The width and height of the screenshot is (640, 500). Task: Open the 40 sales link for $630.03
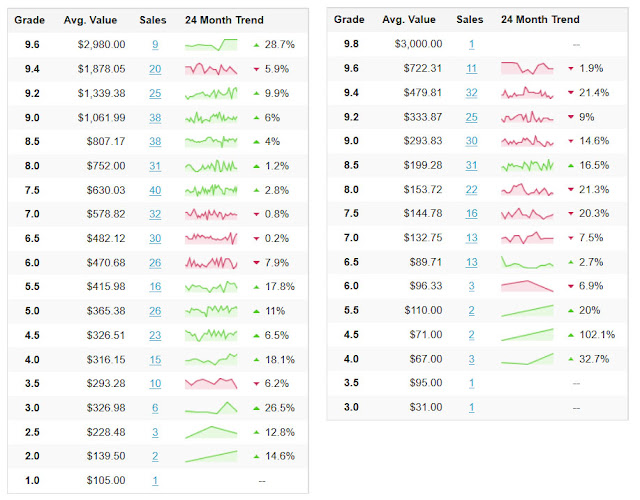155,190
